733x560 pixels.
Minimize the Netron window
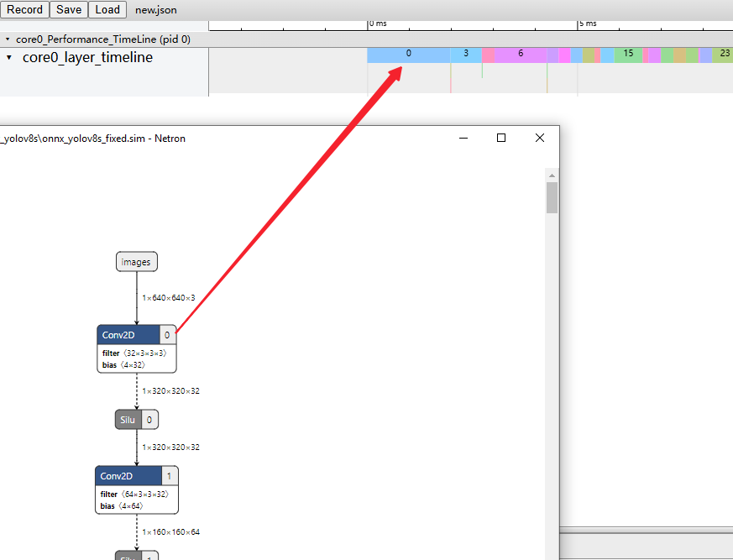click(x=463, y=139)
